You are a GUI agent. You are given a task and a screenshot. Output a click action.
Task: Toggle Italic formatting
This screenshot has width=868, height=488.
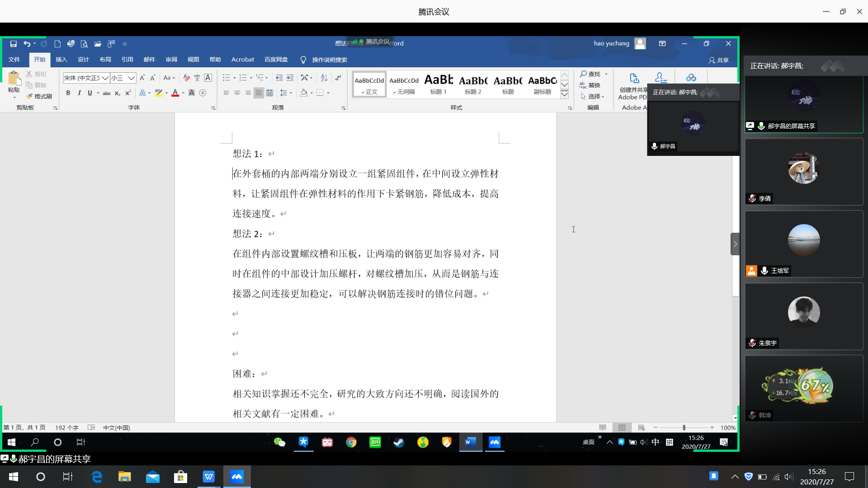coord(79,93)
